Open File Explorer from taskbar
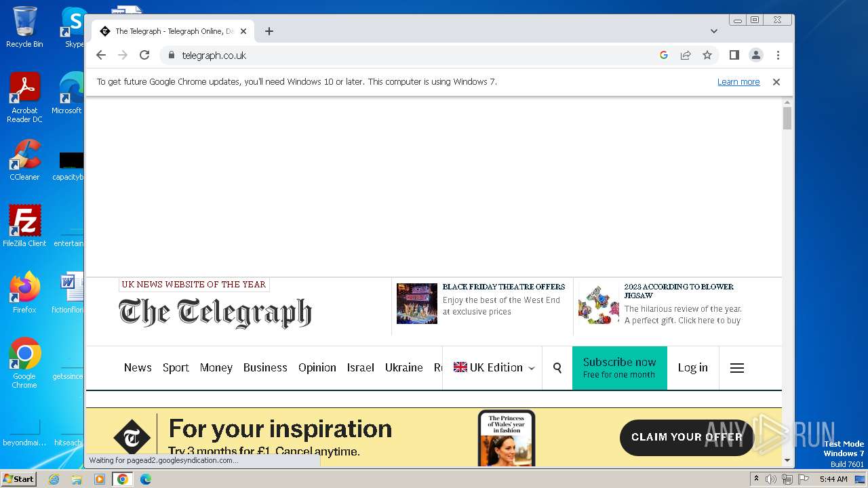Image resolution: width=868 pixels, height=488 pixels. (x=77, y=479)
